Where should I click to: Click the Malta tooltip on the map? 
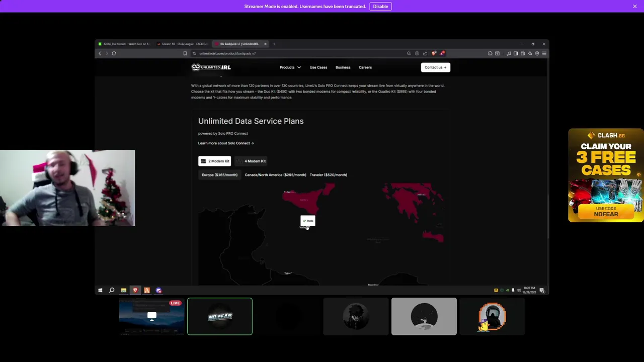[307, 221]
